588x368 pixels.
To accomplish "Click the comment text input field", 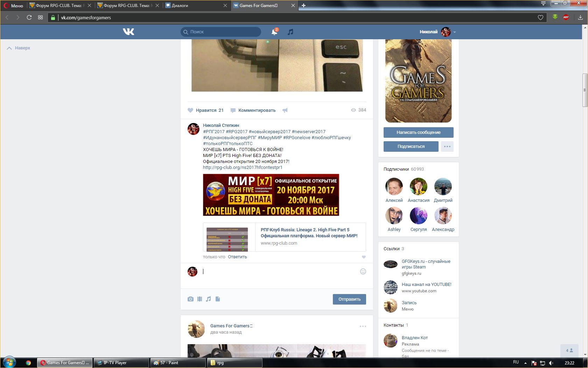I will click(x=280, y=272).
